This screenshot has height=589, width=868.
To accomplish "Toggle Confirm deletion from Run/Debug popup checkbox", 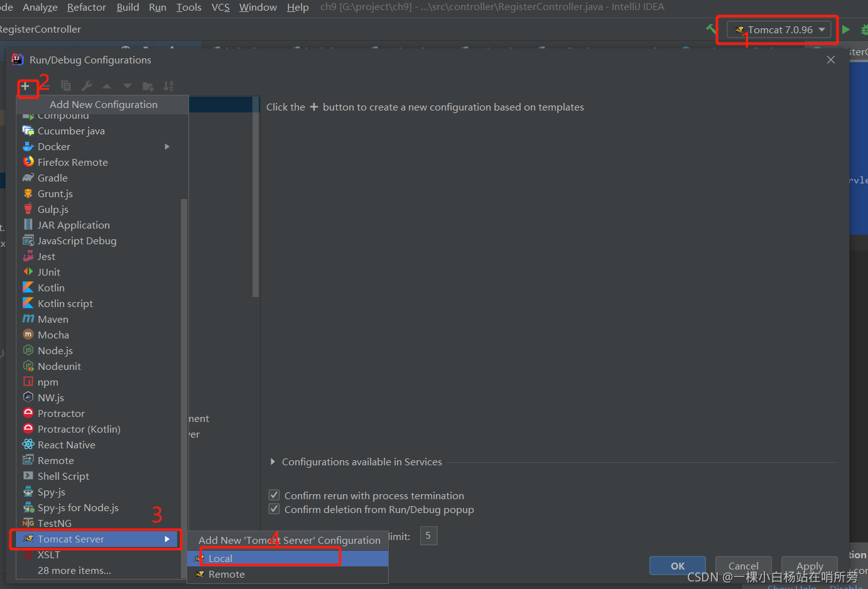I will [274, 509].
